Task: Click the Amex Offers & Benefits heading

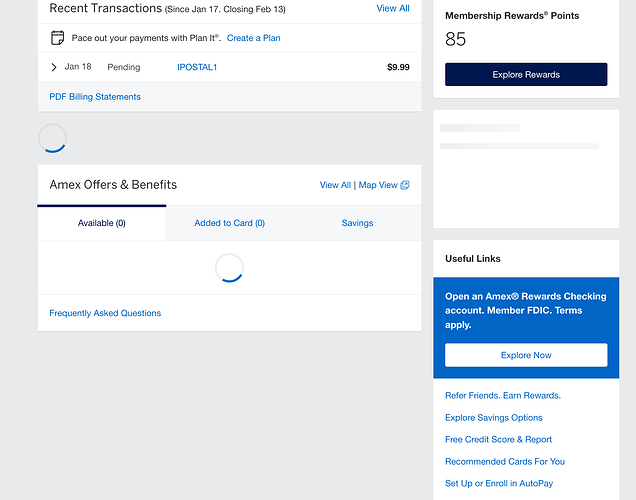Action: (x=113, y=185)
